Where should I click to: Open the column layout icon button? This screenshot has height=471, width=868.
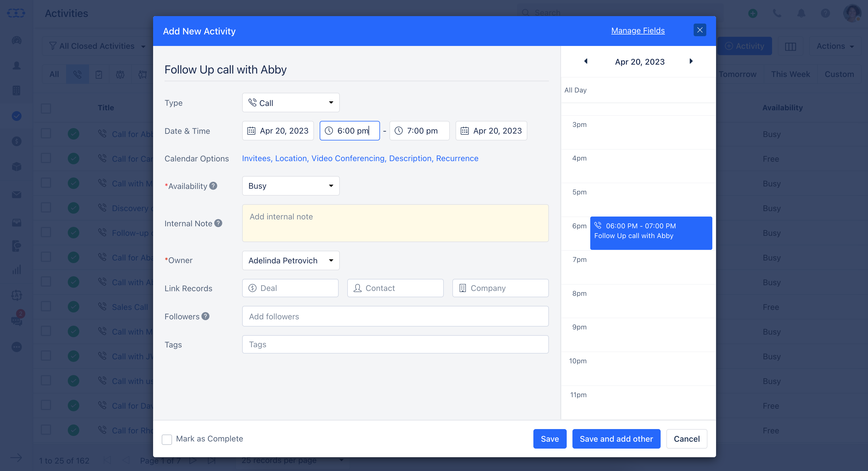(790, 46)
